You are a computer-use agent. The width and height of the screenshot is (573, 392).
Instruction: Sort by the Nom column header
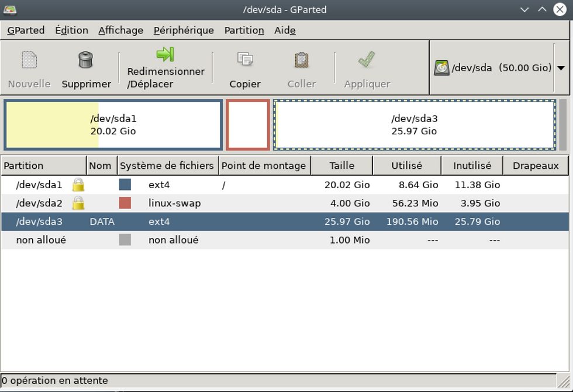point(102,166)
